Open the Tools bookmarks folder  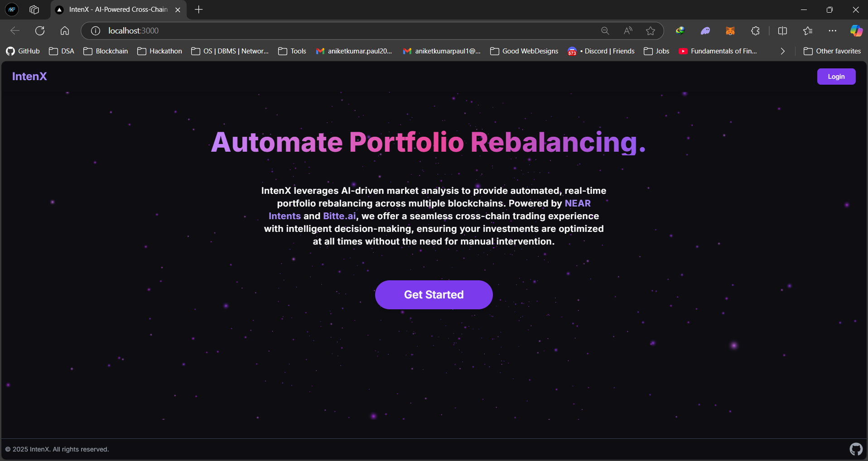pyautogui.click(x=292, y=51)
